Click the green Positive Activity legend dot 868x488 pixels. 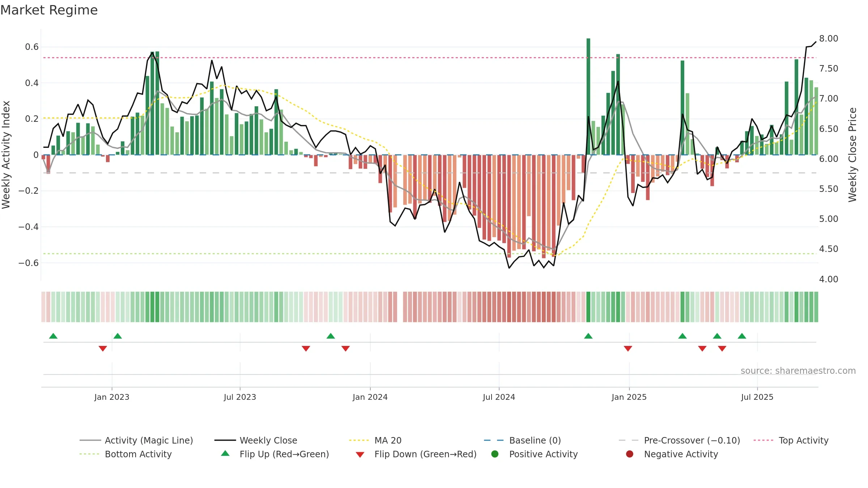pos(495,454)
